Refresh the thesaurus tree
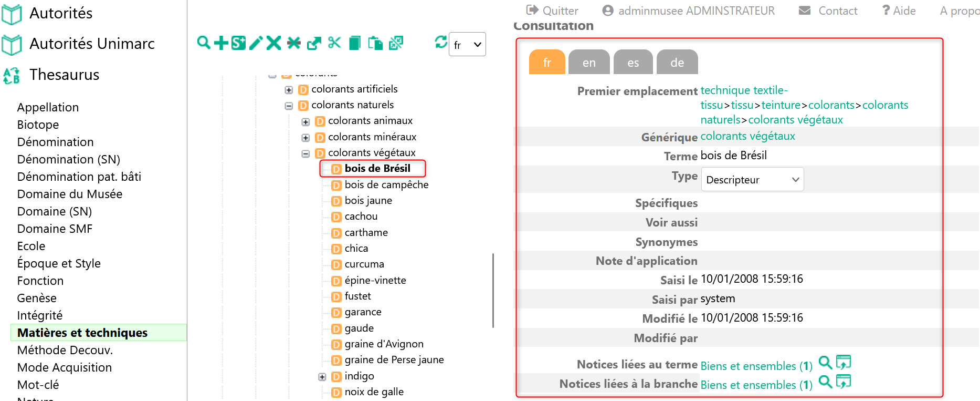980x401 pixels. (441, 42)
